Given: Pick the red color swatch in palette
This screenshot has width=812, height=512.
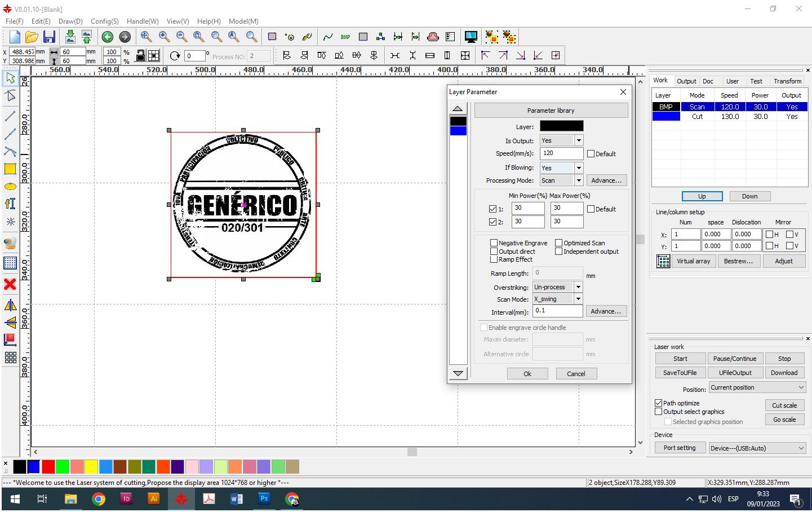Looking at the screenshot, I should [x=48, y=467].
